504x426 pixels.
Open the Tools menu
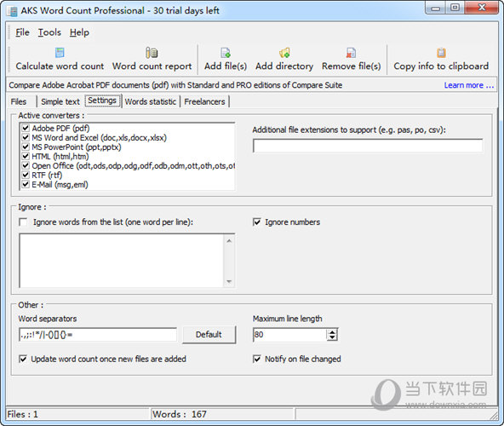[x=49, y=32]
